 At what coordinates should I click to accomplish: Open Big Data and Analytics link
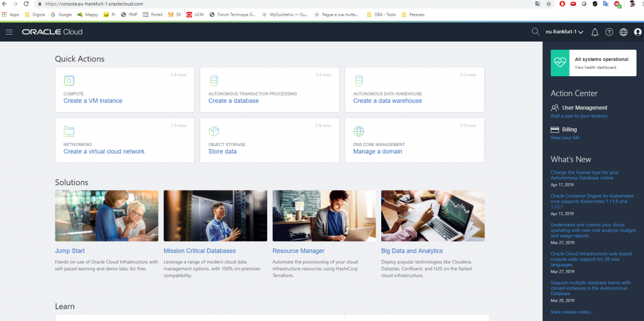pos(412,251)
